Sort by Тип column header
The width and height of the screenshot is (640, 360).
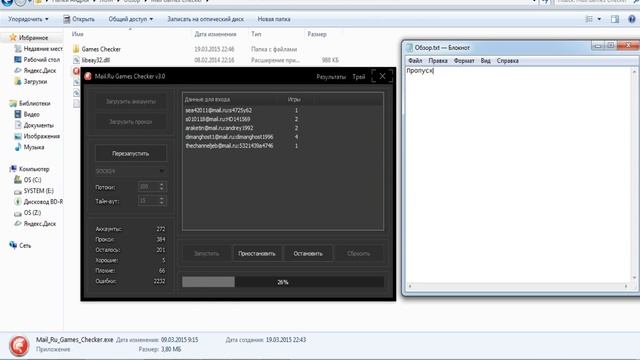(256, 34)
